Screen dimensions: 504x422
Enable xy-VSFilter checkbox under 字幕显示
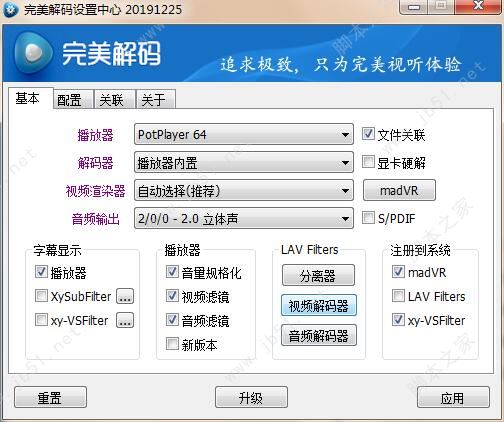pos(41,320)
